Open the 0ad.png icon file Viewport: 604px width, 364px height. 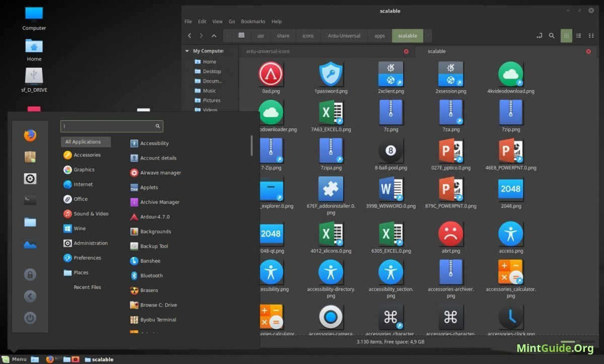tap(271, 74)
